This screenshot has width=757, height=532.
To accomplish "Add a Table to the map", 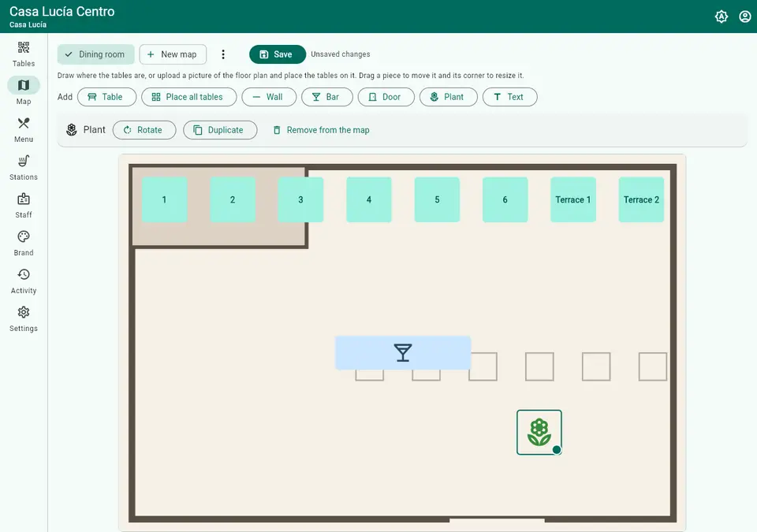I will coord(106,97).
